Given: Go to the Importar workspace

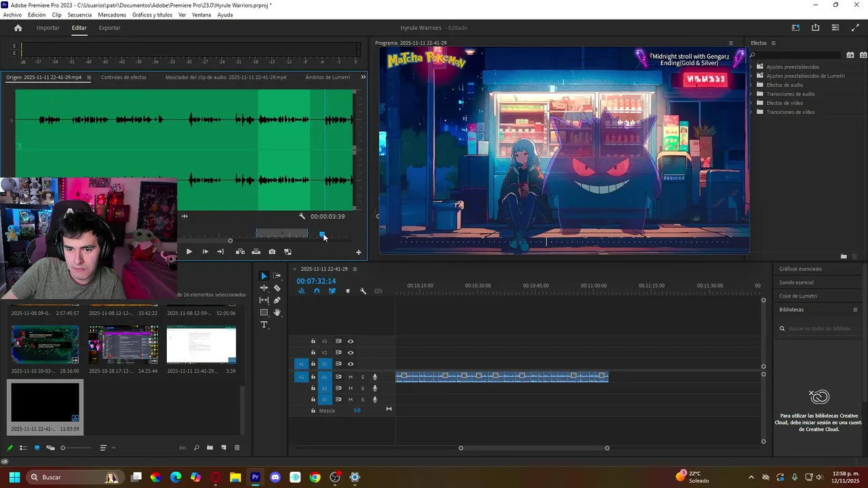Looking at the screenshot, I should pos(48,28).
